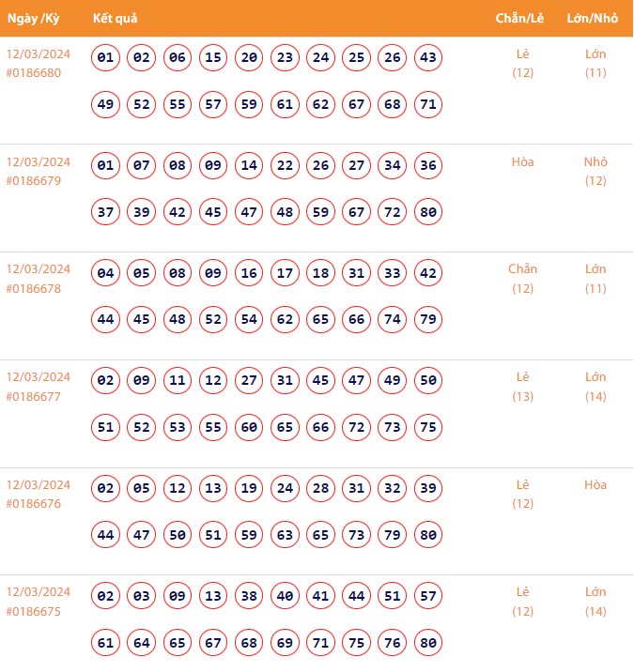Click "Nhỏ (12)" result of draw #0186679
Viewport: 634px width, 672px height.
(x=595, y=171)
